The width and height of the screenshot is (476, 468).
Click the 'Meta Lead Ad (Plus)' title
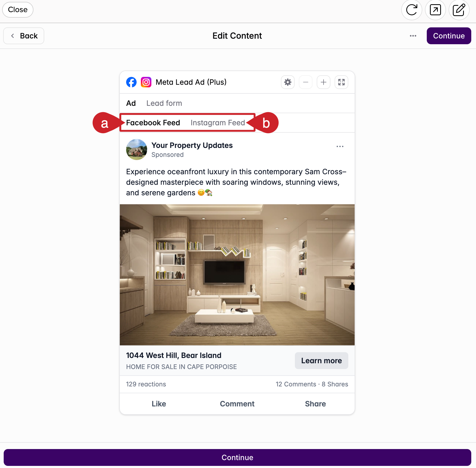(x=191, y=82)
